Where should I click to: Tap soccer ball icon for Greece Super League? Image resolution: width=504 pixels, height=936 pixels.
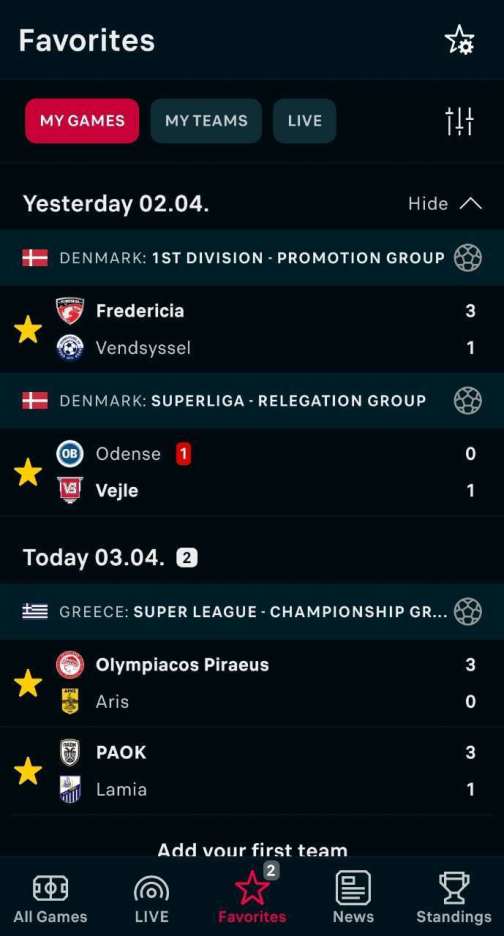tap(468, 611)
